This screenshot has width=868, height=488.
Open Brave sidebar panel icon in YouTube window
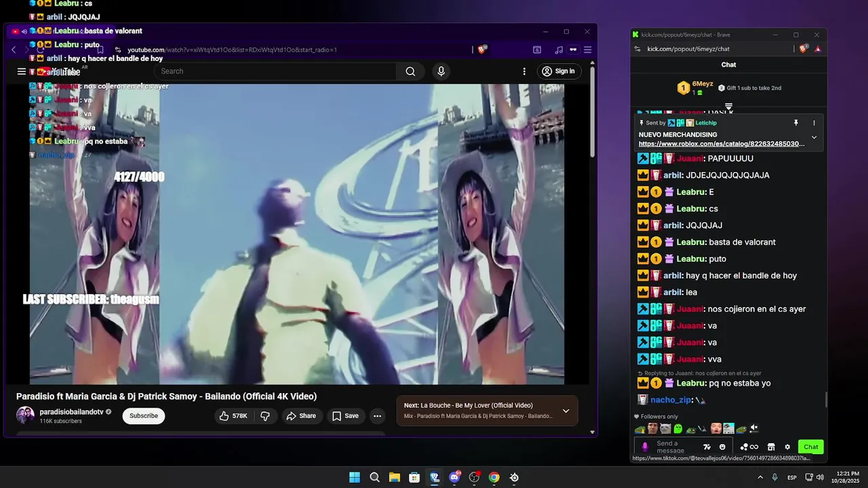click(x=537, y=49)
